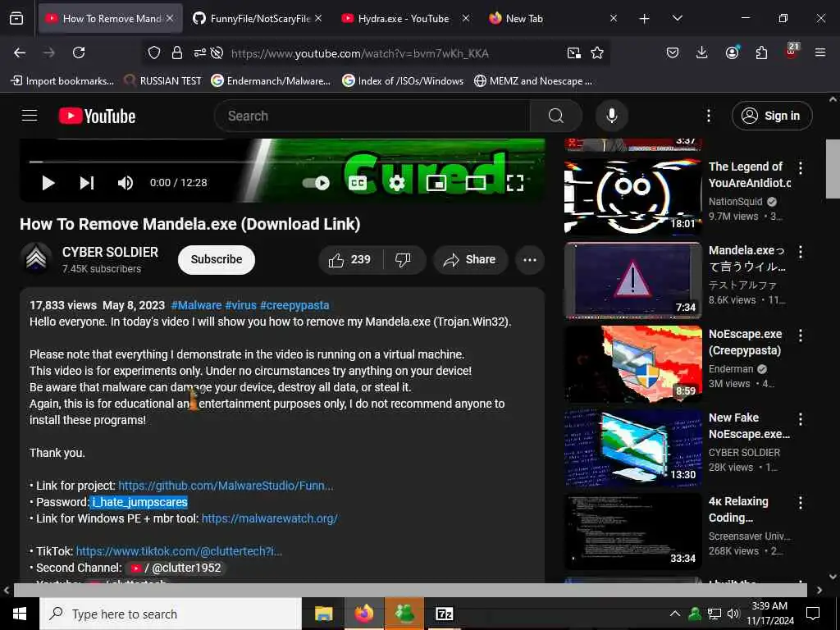Screen dimensions: 840x630
Task: Sign in to YouTube
Action: (x=771, y=116)
